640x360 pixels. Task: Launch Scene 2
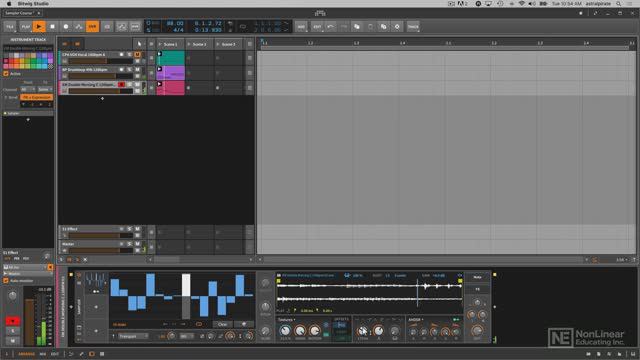(189, 44)
